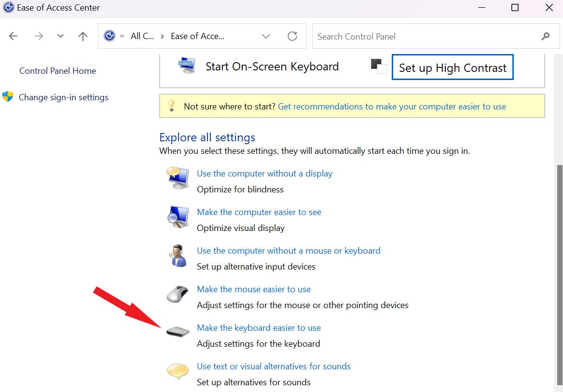Click the lightbulb icon in the notification bar
This screenshot has height=392, width=563.
(x=171, y=106)
